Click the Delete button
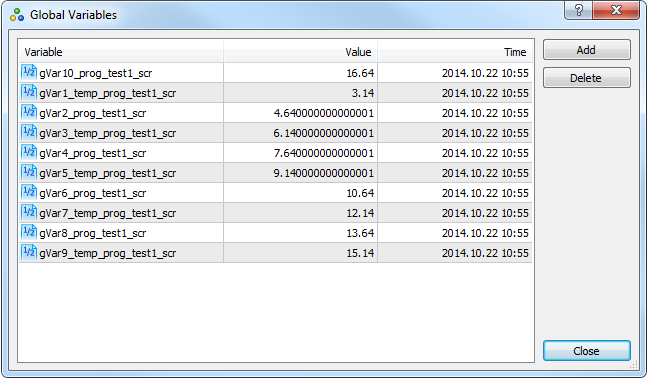Image resolution: width=647 pixels, height=378 pixels. coord(587,78)
